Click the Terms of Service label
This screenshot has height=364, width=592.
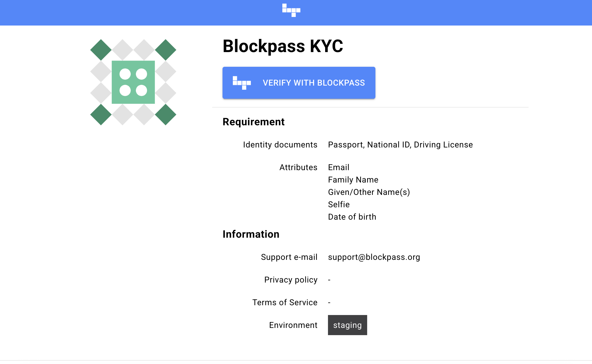pyautogui.click(x=285, y=302)
